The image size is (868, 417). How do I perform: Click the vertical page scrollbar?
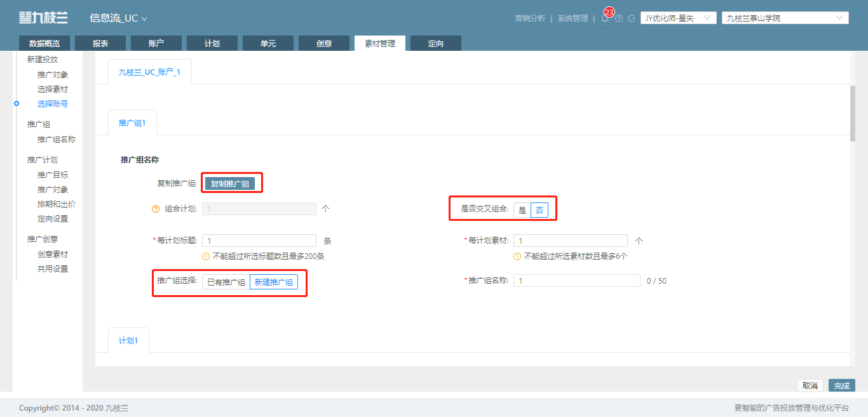tap(852, 114)
